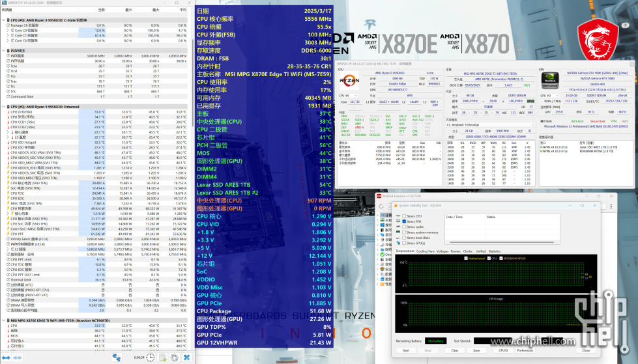Click Close button in Stability Test
This screenshot has width=638, height=364.
pos(586,350)
